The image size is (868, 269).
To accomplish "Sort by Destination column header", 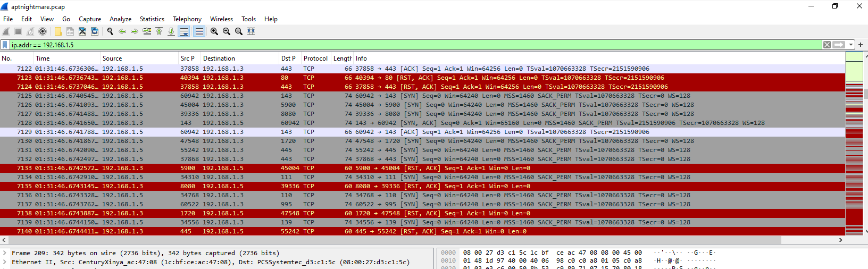I will coord(240,58).
